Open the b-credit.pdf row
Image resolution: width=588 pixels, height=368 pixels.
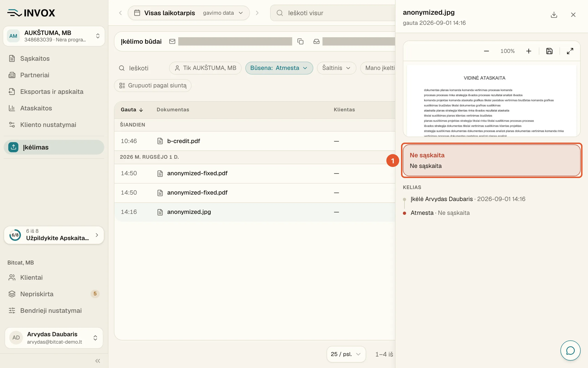(x=255, y=141)
